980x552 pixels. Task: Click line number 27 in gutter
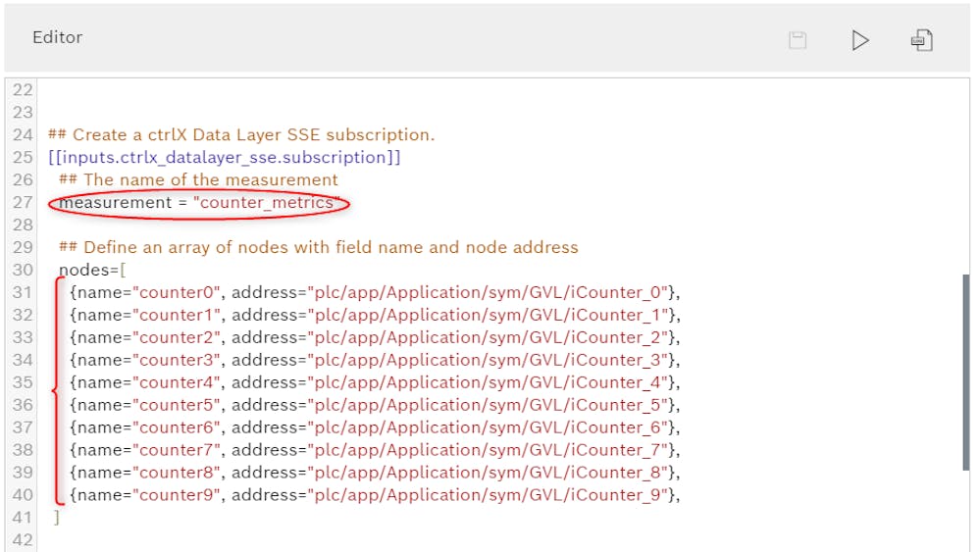tap(23, 202)
